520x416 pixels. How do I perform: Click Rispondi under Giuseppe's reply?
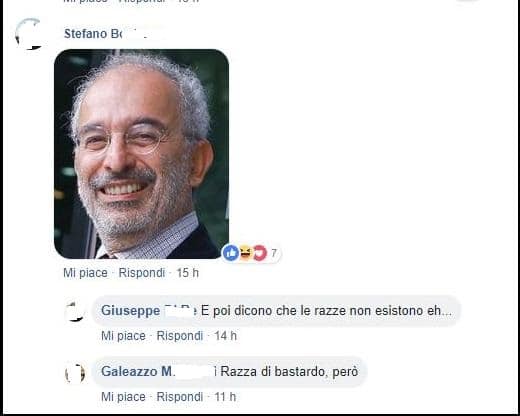point(180,336)
